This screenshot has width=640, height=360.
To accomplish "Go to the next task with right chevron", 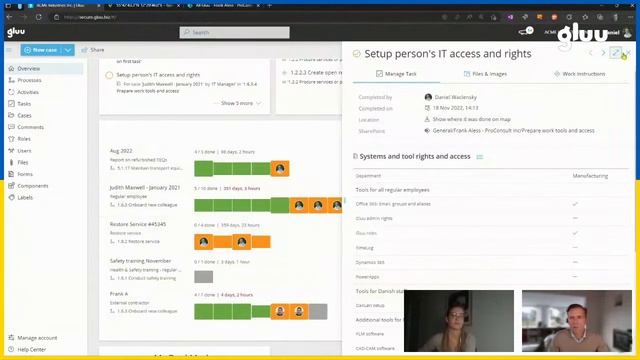I will pos(603,53).
